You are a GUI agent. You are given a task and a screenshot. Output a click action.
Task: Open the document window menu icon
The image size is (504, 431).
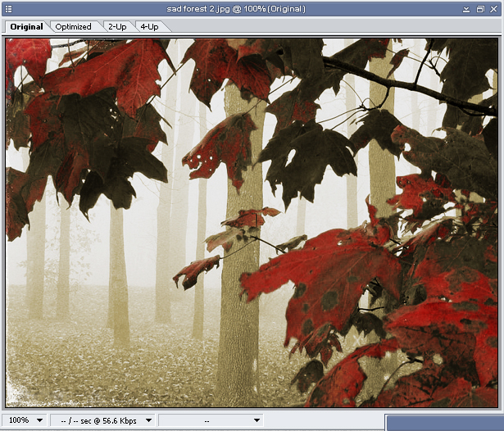pos(9,9)
